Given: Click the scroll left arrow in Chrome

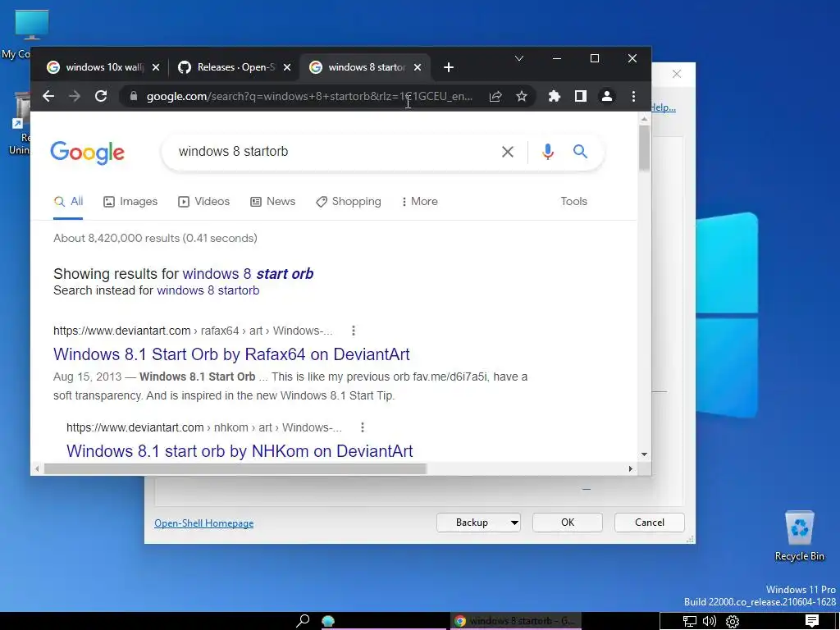Looking at the screenshot, I should pyautogui.click(x=37, y=468).
